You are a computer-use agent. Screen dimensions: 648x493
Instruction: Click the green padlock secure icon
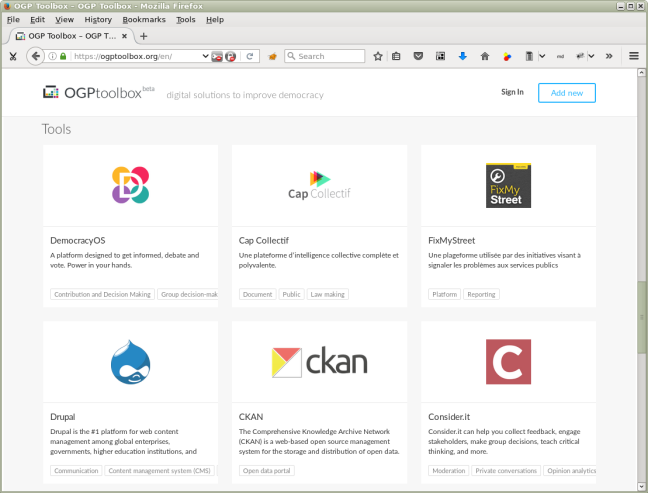(63, 56)
